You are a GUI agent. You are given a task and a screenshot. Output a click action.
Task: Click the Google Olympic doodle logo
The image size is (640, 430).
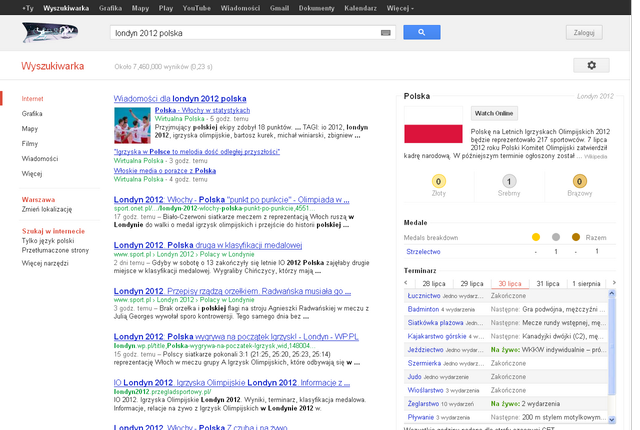50,33
